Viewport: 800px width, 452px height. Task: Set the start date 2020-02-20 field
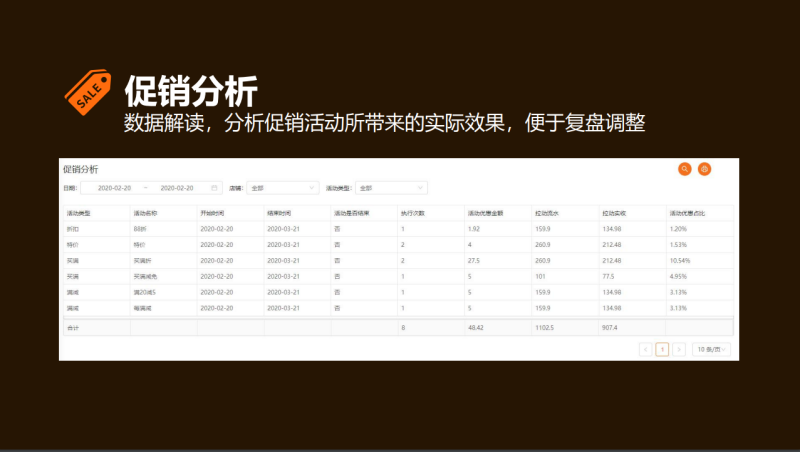tap(114, 188)
